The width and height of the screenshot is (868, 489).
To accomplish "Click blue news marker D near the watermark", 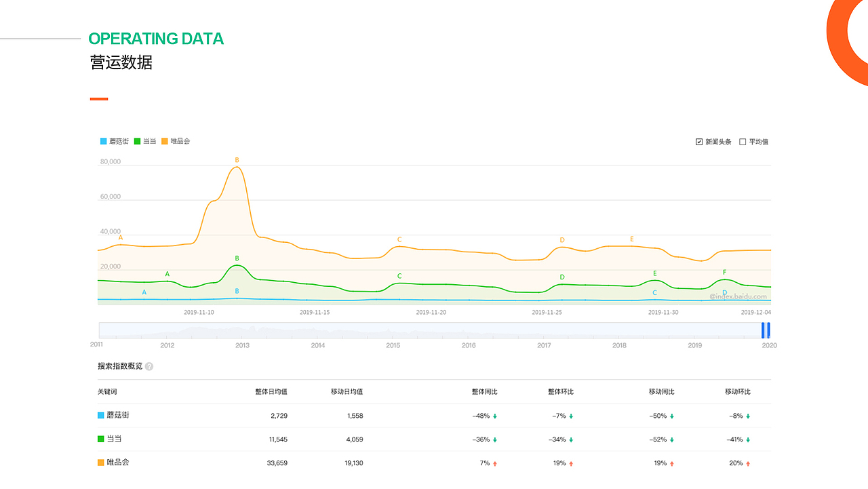I will click(724, 293).
